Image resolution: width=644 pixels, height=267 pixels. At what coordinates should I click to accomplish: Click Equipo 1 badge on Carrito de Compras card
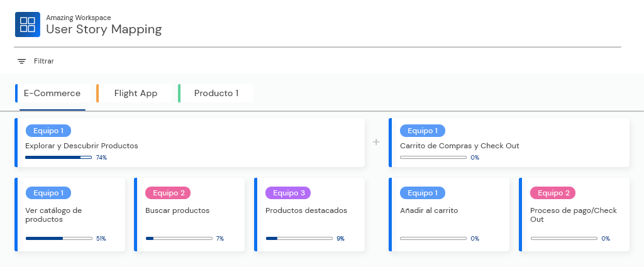point(423,131)
